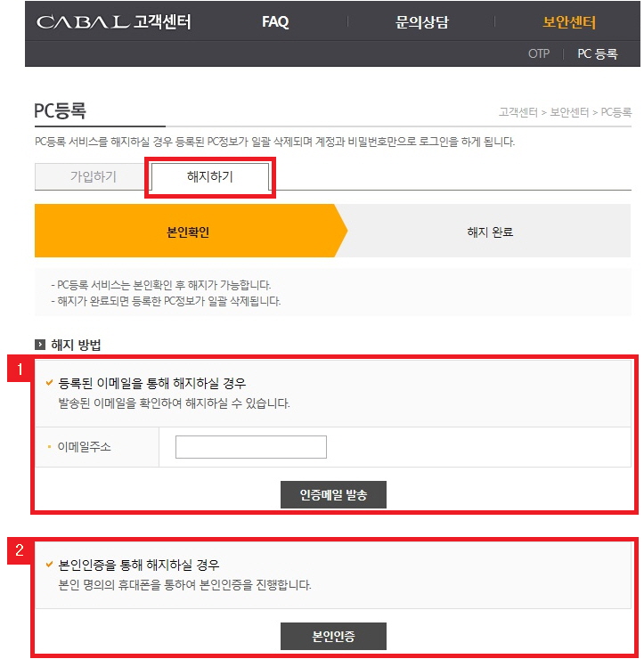
Task: Select the PC 등록 submenu link
Action: pos(597,53)
